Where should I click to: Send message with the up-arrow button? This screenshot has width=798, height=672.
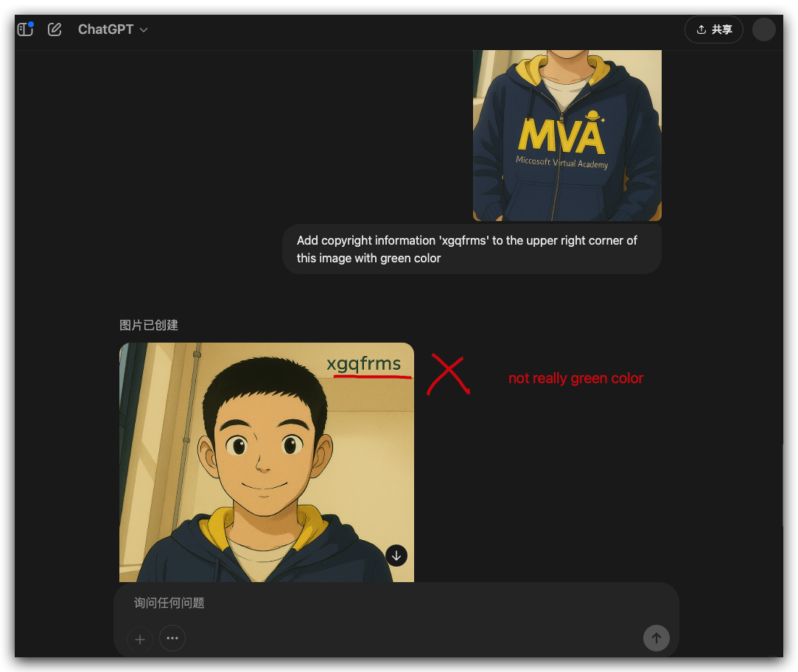(x=656, y=638)
